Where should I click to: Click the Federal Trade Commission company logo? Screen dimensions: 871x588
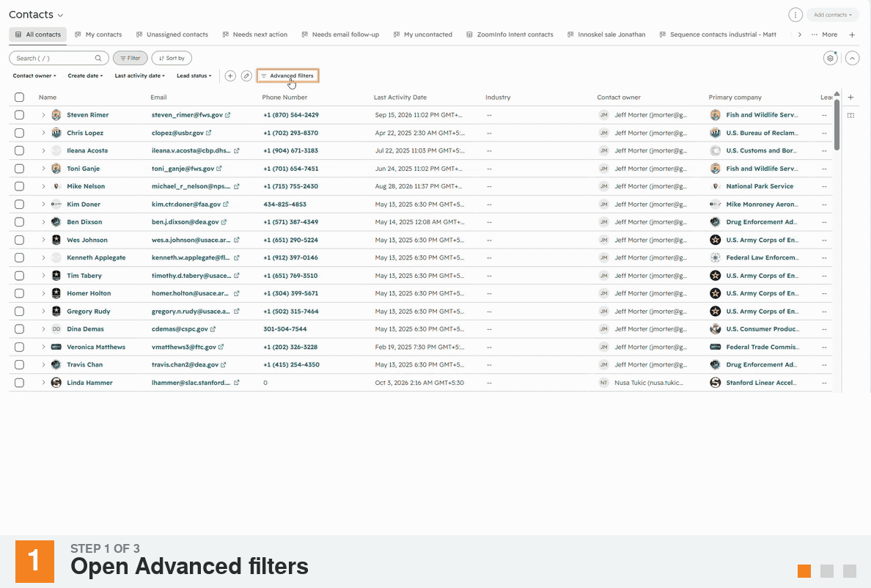(x=716, y=347)
